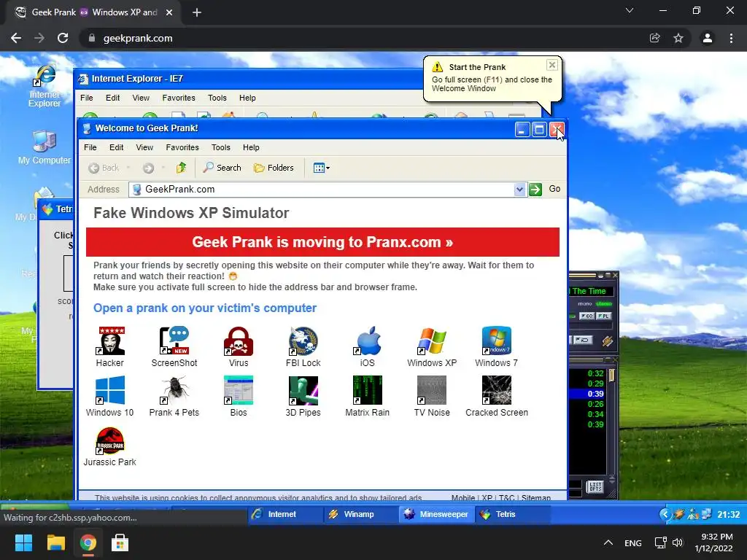Open Edit menu in Welcome window
The width and height of the screenshot is (747, 560).
(116, 147)
